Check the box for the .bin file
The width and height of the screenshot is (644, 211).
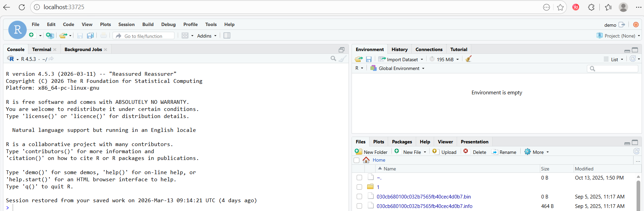pyautogui.click(x=359, y=196)
